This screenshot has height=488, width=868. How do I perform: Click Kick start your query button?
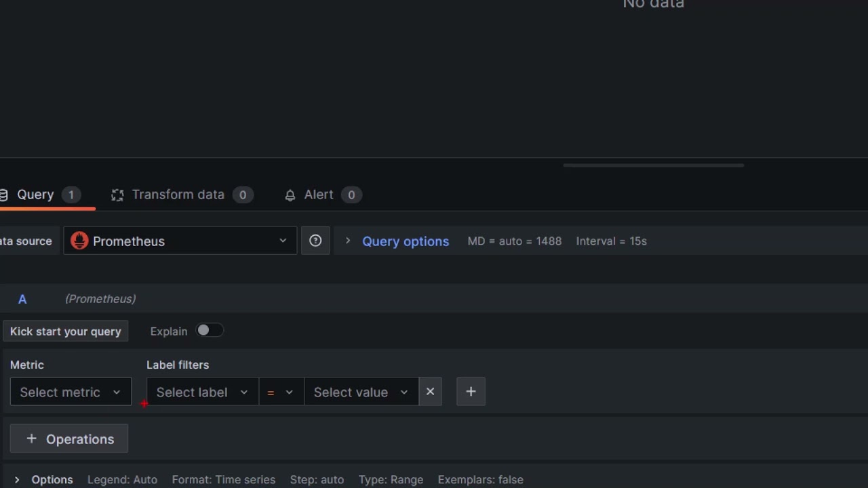coord(66,331)
